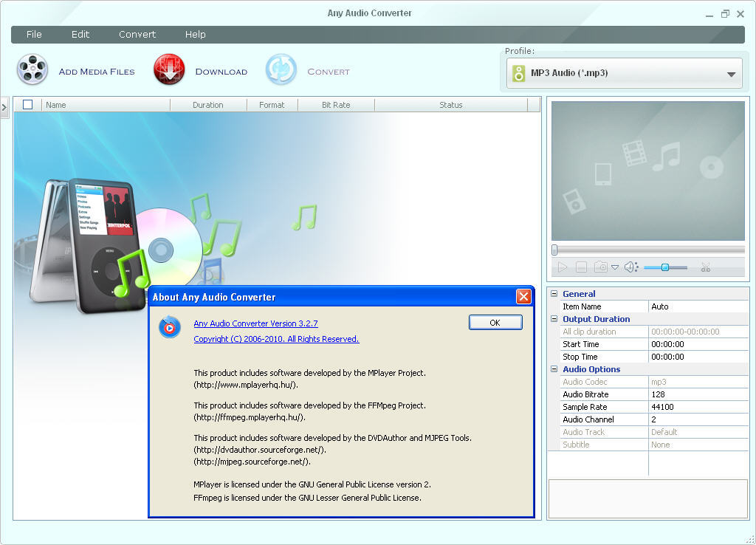The width and height of the screenshot is (756, 545).
Task: Open the Copyright 2006-2010 link
Action: [276, 339]
